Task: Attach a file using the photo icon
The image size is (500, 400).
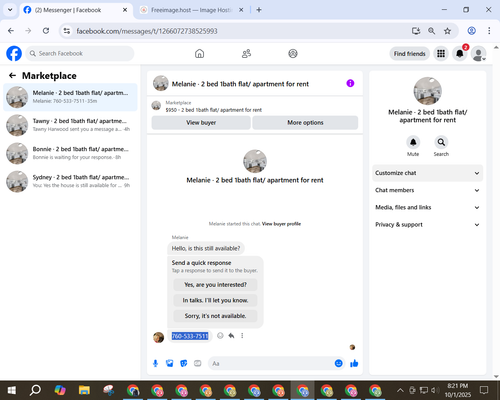Action: tap(169, 363)
